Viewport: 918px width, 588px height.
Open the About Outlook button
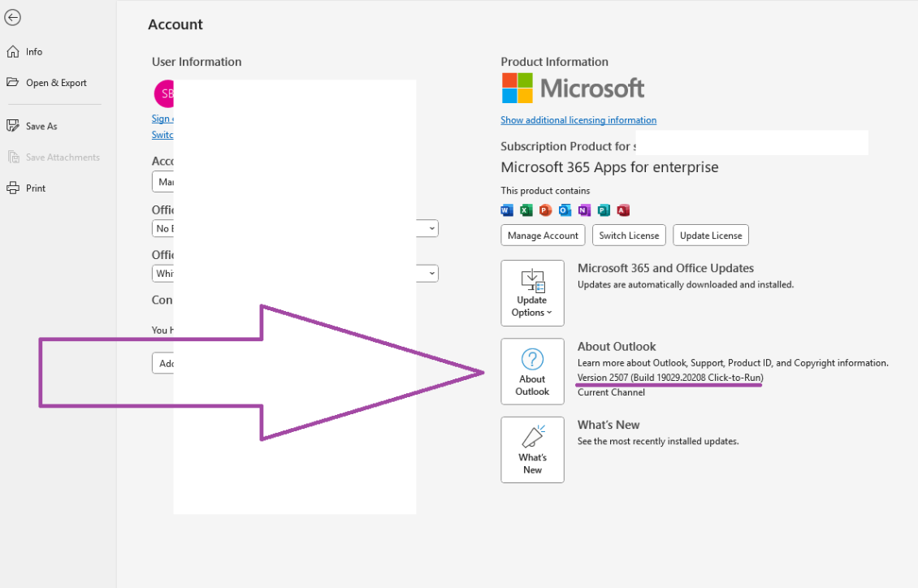click(x=532, y=371)
